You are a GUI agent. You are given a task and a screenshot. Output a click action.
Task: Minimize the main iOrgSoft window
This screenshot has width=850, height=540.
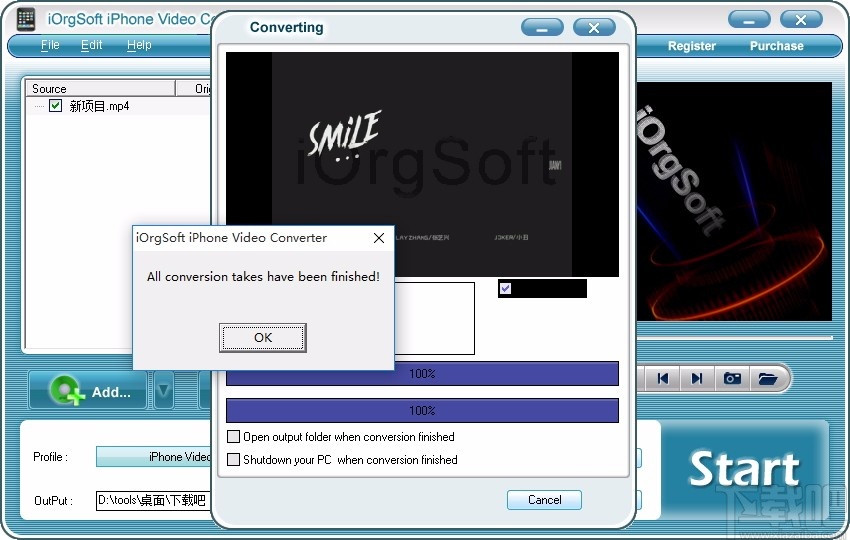pyautogui.click(x=749, y=20)
